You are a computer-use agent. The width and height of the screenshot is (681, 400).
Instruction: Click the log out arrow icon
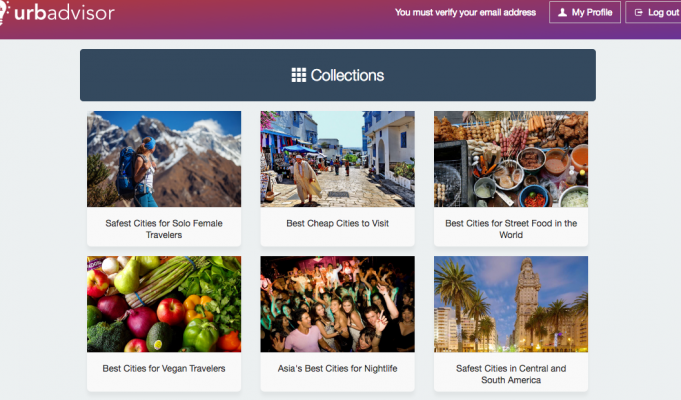[638, 13]
